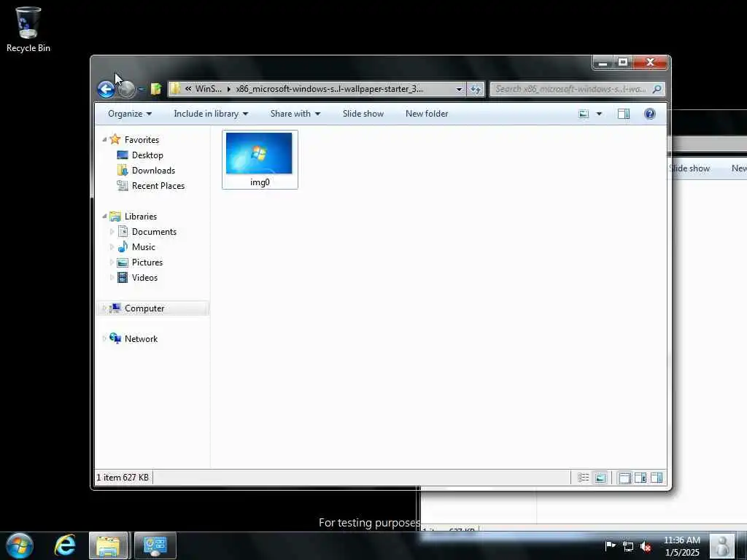Expand the Videos library arrow
Screen dimensions: 747x560
112,277
